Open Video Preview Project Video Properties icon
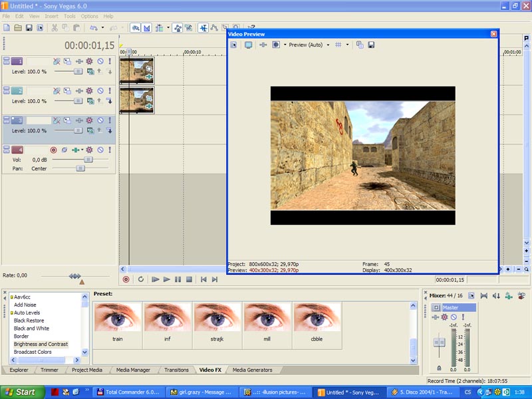The height and width of the screenshot is (399, 532). [x=233, y=45]
